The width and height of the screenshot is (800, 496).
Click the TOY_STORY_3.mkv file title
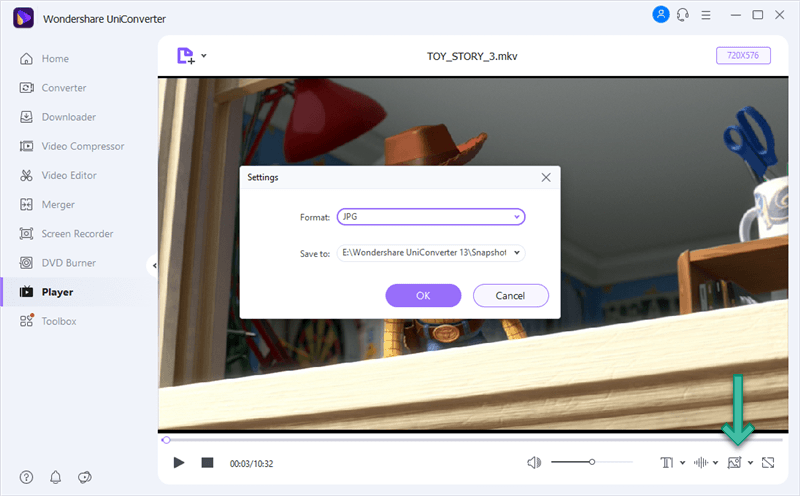(x=472, y=56)
